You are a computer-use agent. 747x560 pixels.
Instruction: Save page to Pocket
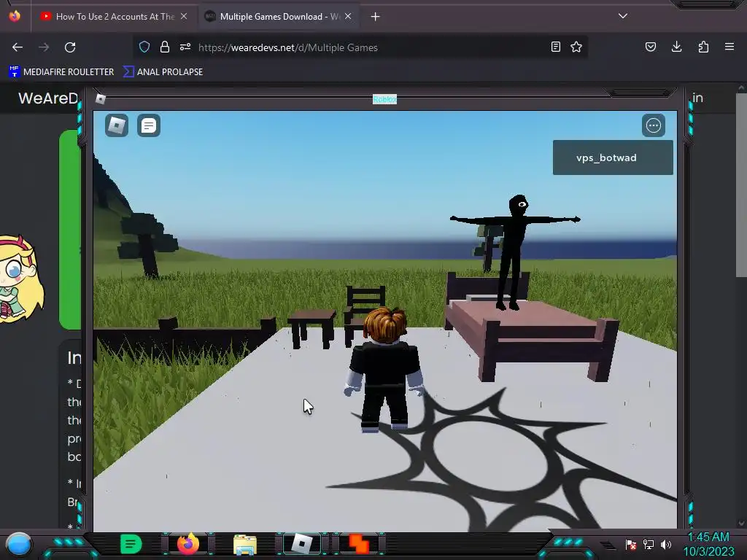[x=651, y=47]
